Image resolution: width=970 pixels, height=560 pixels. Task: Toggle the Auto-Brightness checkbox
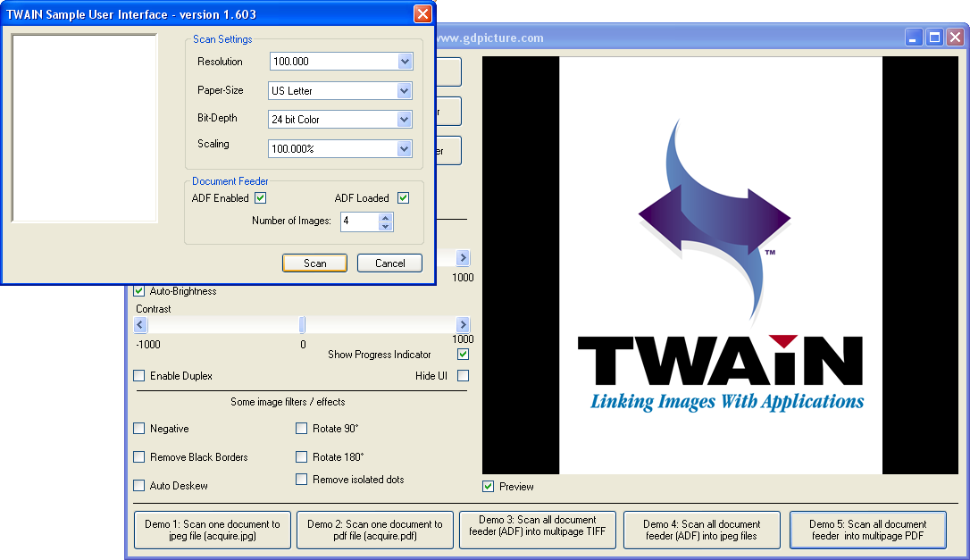[139, 291]
